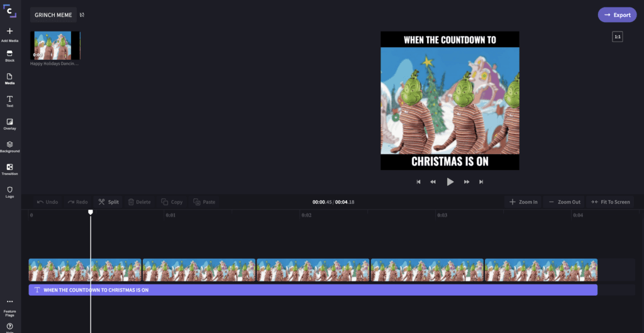644x333 pixels.
Task: Click the sync status icon beside project title
Action: click(82, 15)
